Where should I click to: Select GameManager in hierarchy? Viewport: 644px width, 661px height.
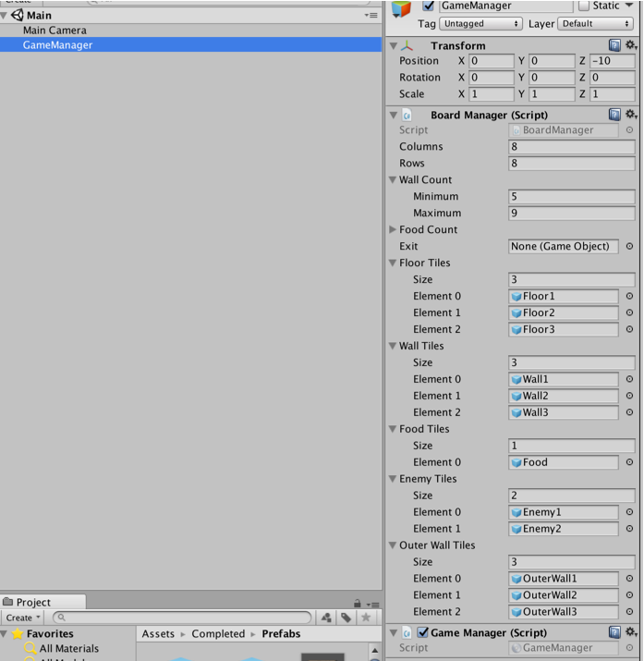coord(191,44)
